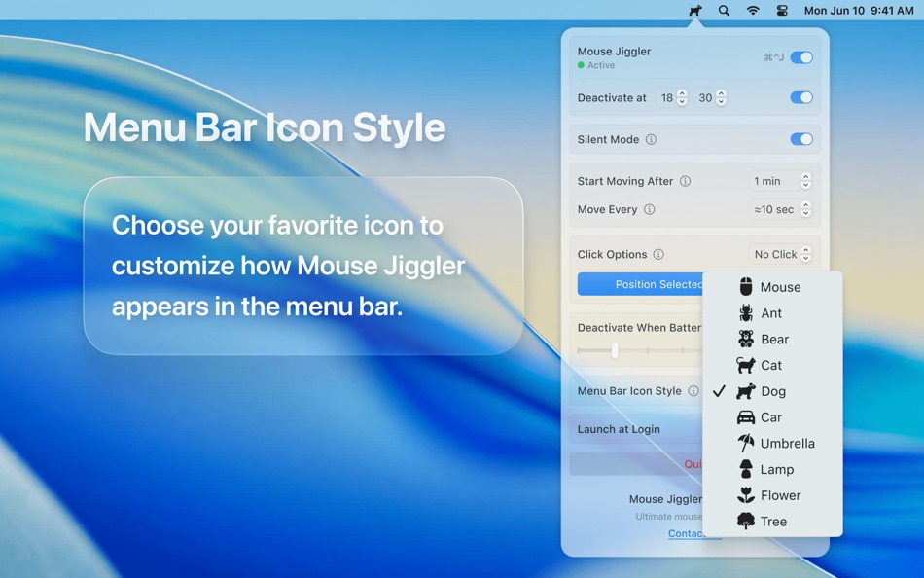
Task: Open the Wi-Fi menu bar icon
Action: tap(753, 11)
